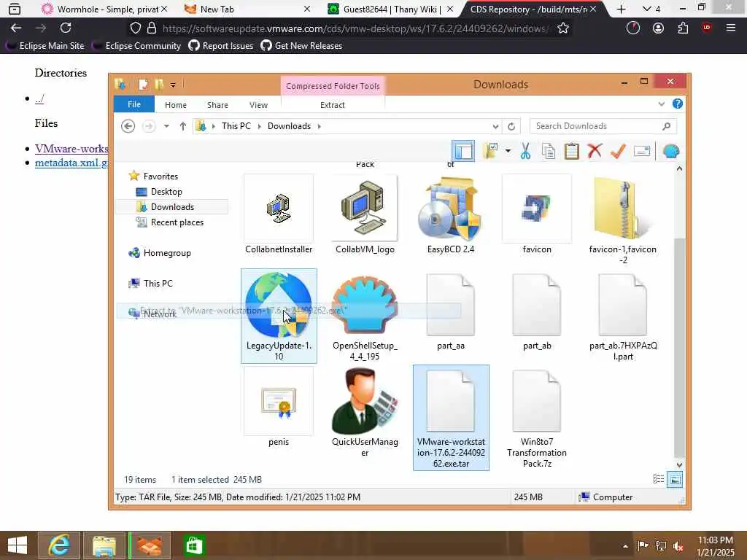Viewport: 747px width, 560px height.
Task: Refresh the Downloads folder view
Action: [x=511, y=126]
